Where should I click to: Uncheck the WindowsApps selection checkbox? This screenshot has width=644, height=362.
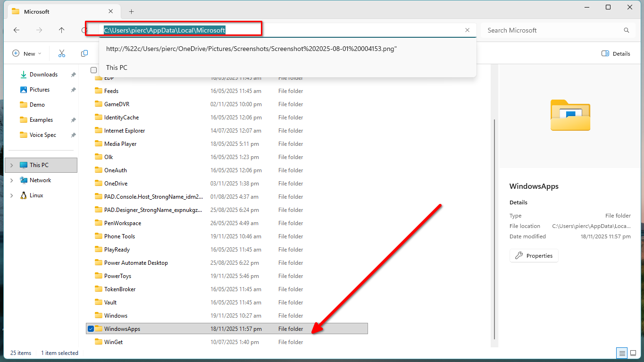[91, 328]
